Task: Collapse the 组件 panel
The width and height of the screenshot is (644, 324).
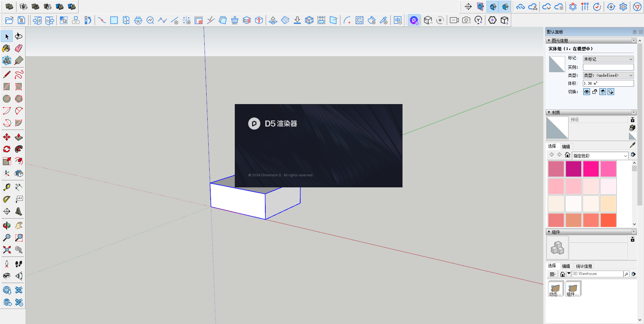Action: [x=549, y=232]
